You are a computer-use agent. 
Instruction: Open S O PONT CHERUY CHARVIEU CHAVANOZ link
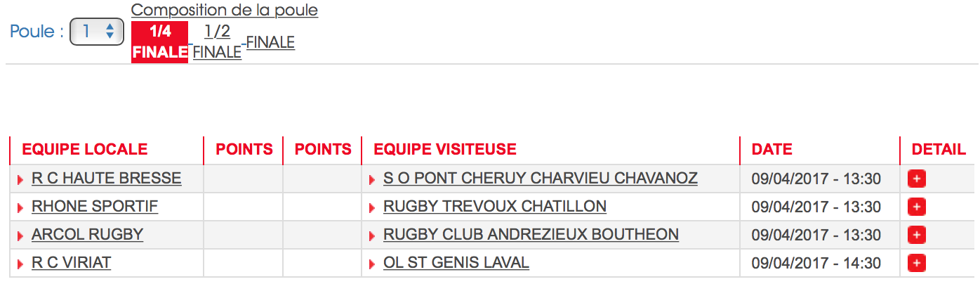(541, 179)
